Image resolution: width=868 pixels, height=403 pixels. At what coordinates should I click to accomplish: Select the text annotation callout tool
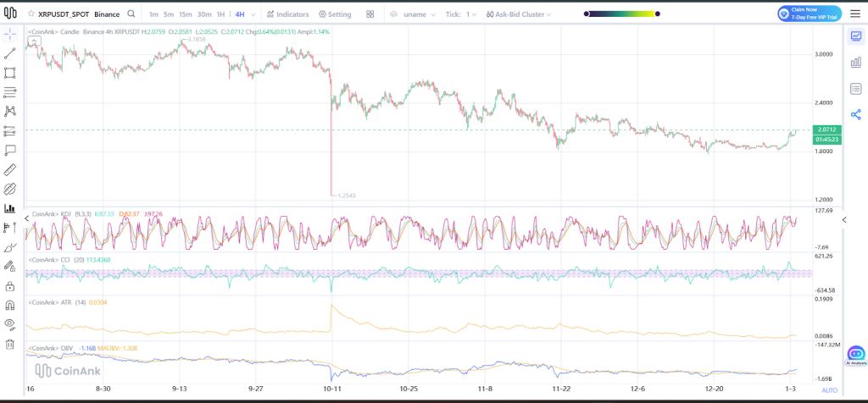[x=9, y=150]
